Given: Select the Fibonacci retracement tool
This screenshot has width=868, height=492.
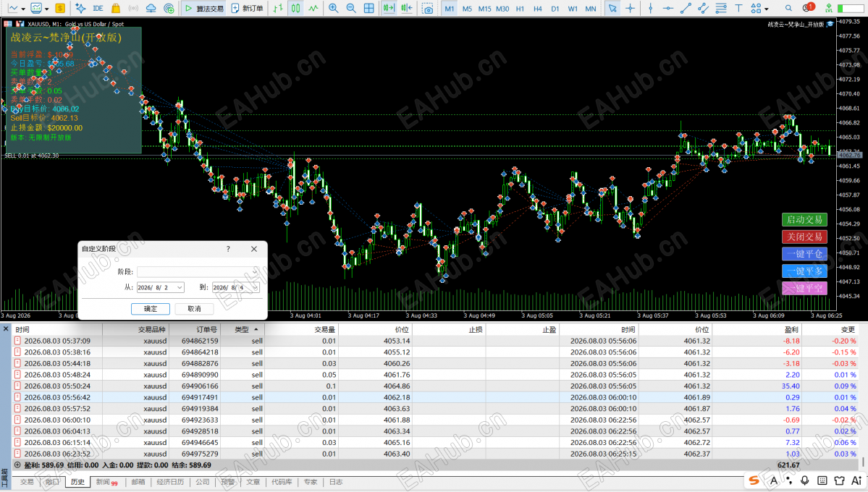Looking at the screenshot, I should (721, 8).
